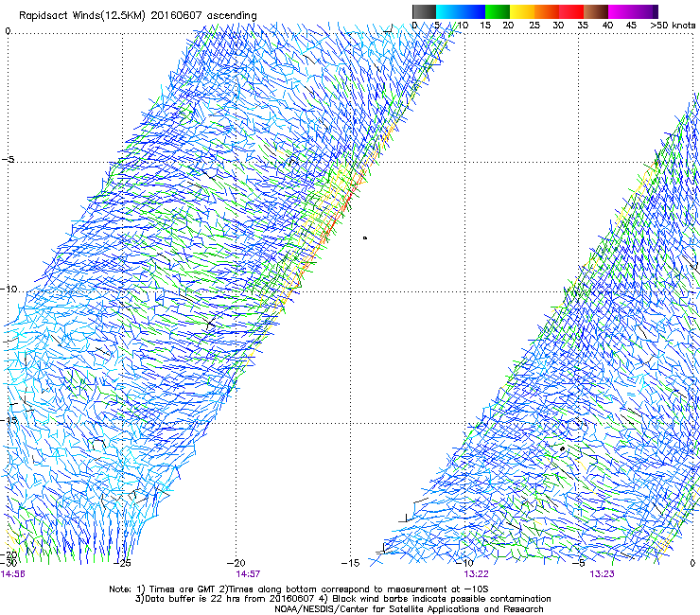Click the 'NOAA/NESDIS/Center for Satellite Applications and Research' credit
Image resolution: width=700 pixels, height=615 pixels.
pyautogui.click(x=409, y=608)
